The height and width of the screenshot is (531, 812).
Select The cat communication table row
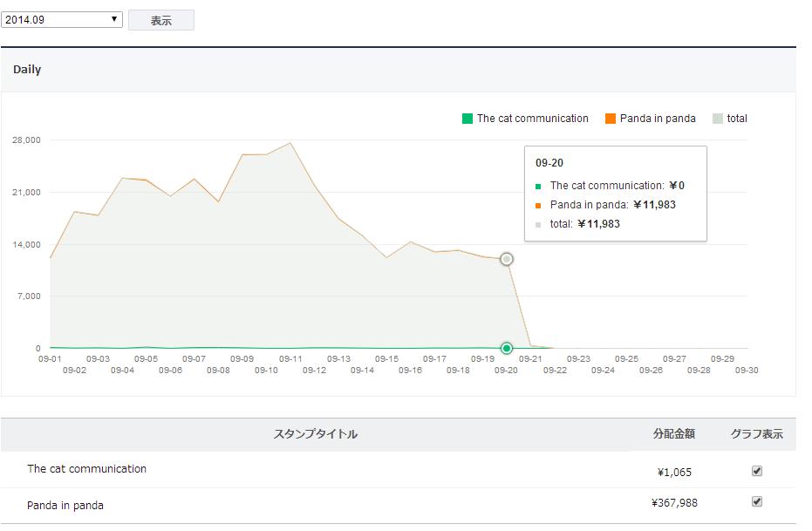pos(87,469)
